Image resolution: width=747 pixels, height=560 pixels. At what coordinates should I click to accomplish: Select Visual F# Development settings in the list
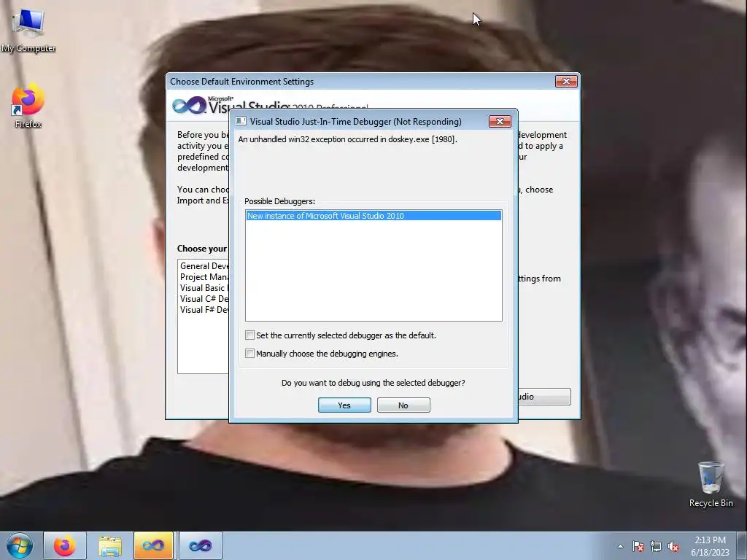204,310
